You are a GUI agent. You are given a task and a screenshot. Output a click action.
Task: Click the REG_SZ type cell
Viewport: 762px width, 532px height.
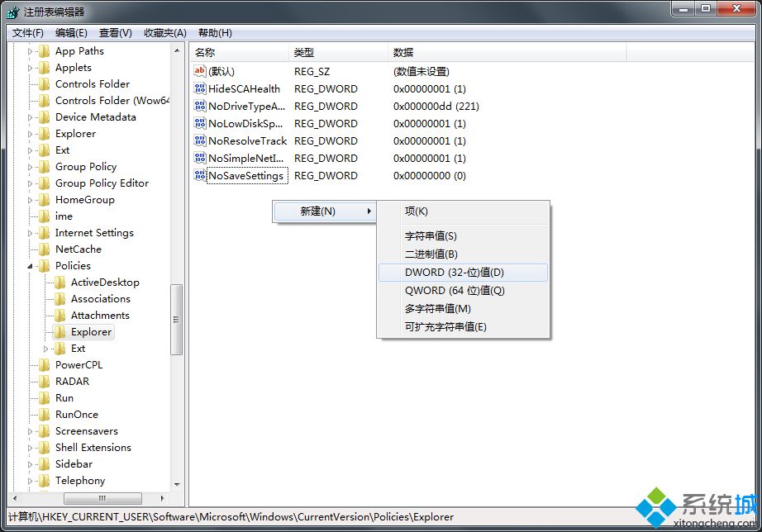tap(312, 71)
